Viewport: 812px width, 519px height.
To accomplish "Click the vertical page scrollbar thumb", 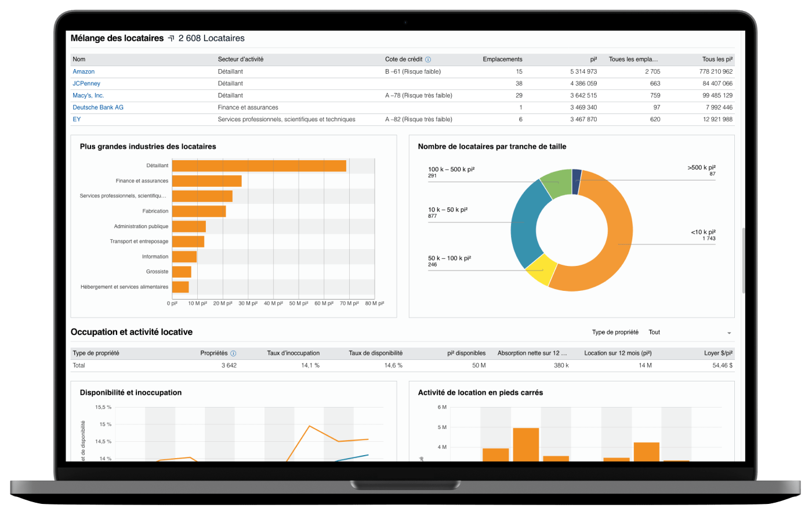I will coord(743,260).
